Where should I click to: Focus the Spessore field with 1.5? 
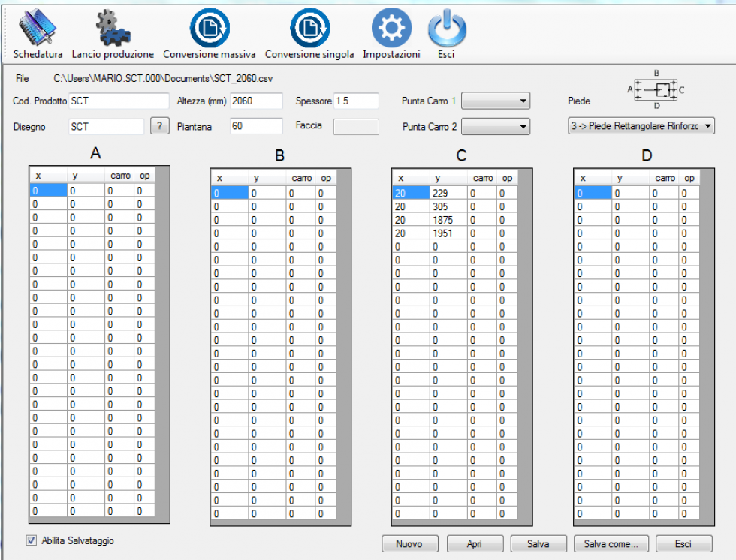pos(356,101)
